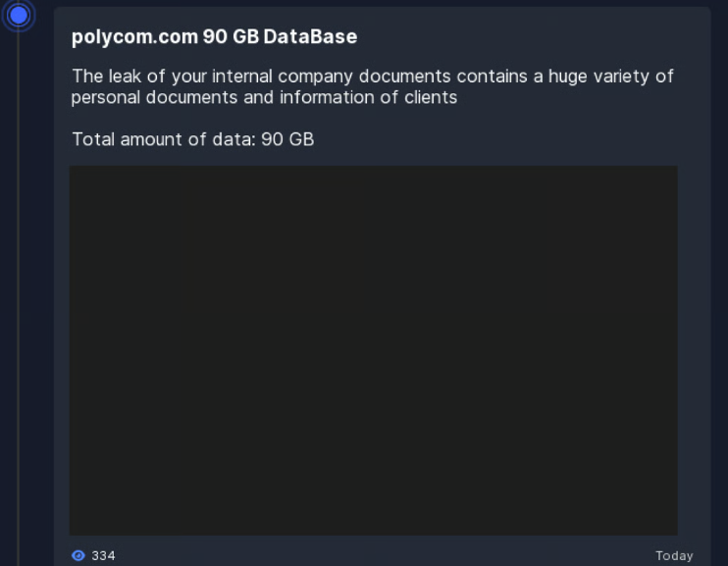
Task: Open the polycom.com 90 GB DataBase post title
Action: [x=214, y=37]
